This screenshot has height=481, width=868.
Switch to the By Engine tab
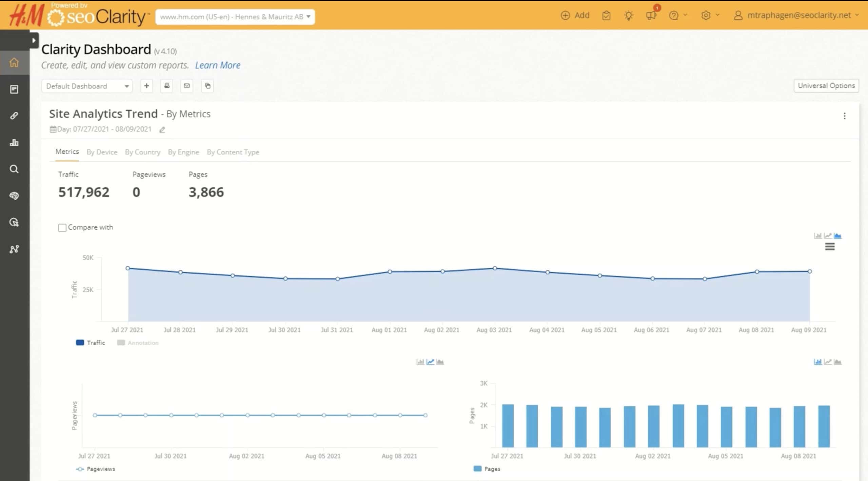coord(183,152)
